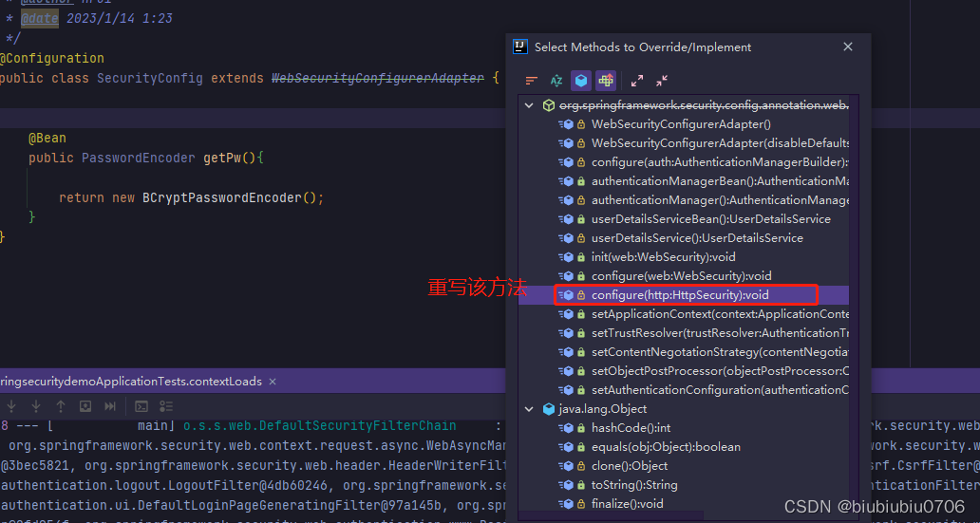Click the @Configuration annotation in editor
Screen dimensions: 980x523
pyautogui.click(x=52, y=58)
